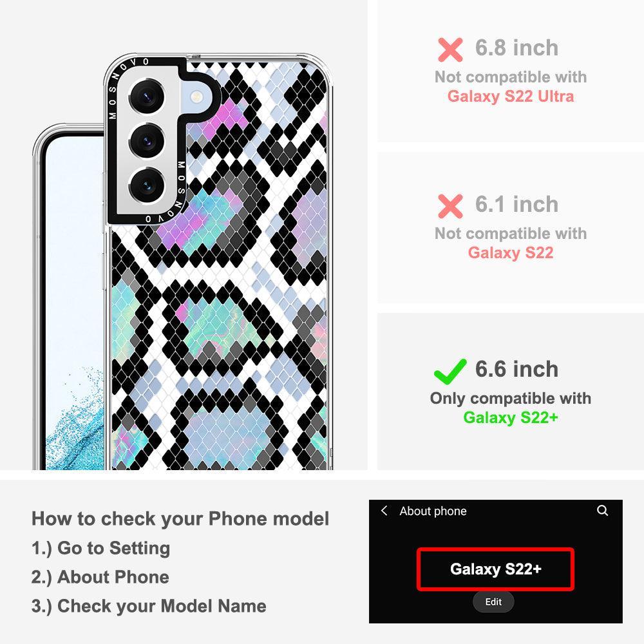
Task: Open the search magnifier in About phone
Action: tap(602, 511)
